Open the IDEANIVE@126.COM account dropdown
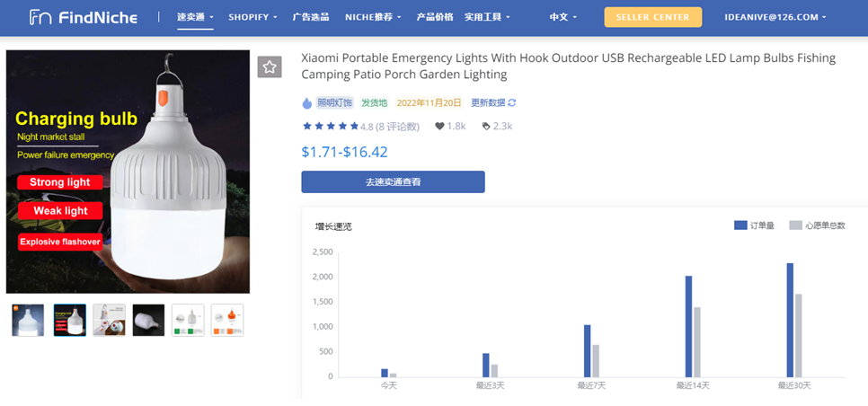 tap(775, 17)
